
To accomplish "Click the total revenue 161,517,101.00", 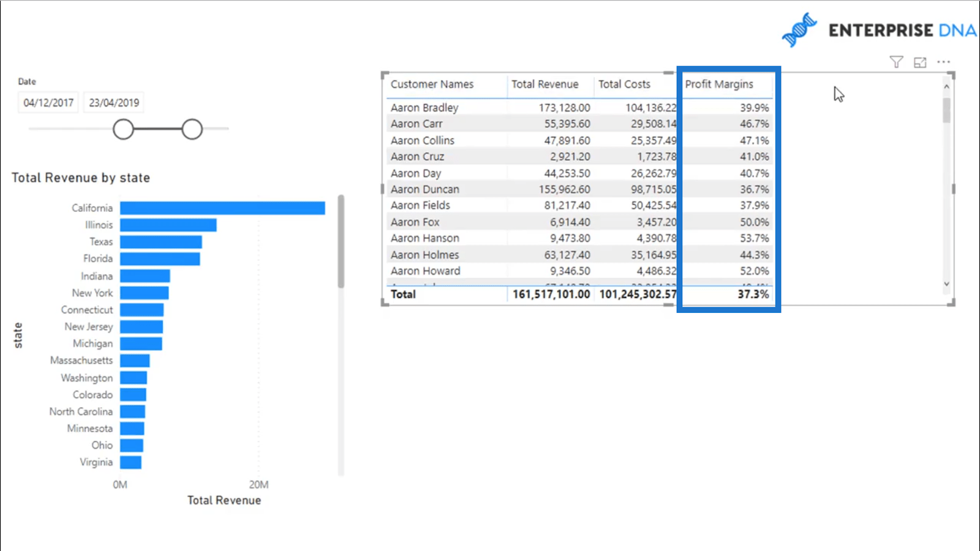I will tap(551, 294).
